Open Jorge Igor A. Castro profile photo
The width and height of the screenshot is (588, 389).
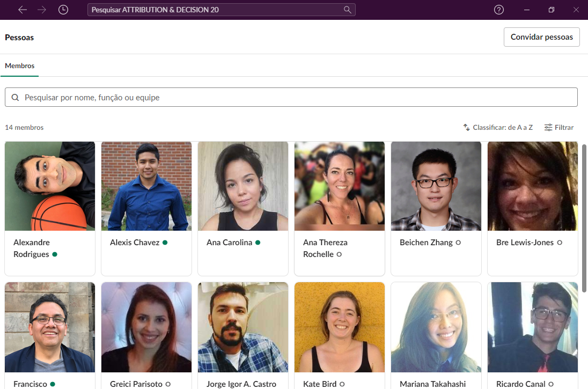pos(243,327)
